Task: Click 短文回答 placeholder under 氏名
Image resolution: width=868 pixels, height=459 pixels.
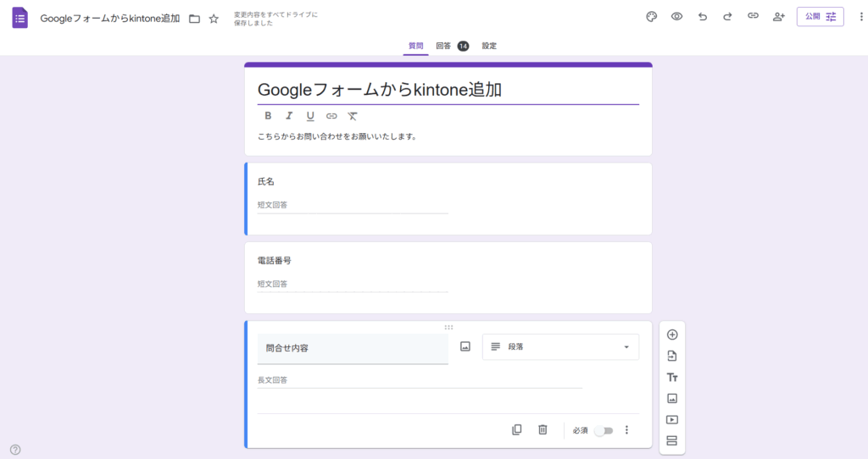Action: 272,205
